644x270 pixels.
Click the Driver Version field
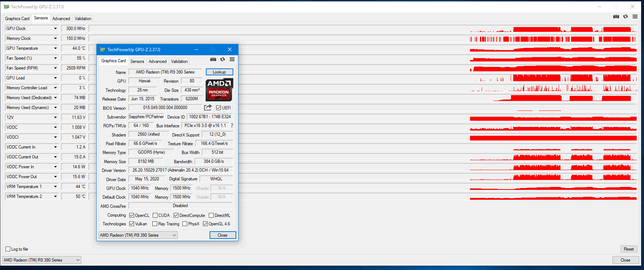(x=181, y=170)
